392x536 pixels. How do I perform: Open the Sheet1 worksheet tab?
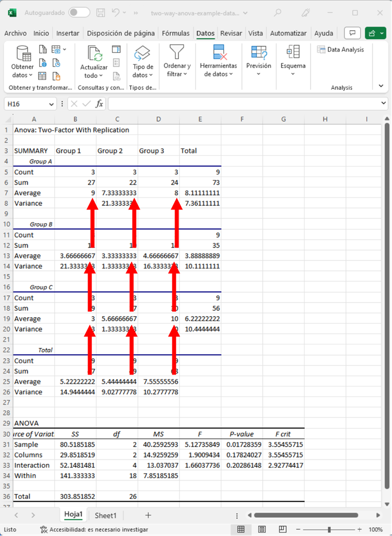click(x=106, y=515)
